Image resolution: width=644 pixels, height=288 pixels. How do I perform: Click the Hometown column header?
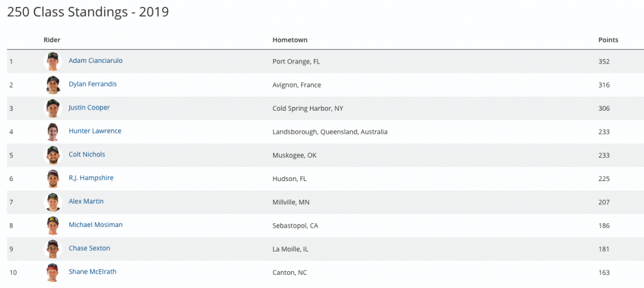(289, 40)
